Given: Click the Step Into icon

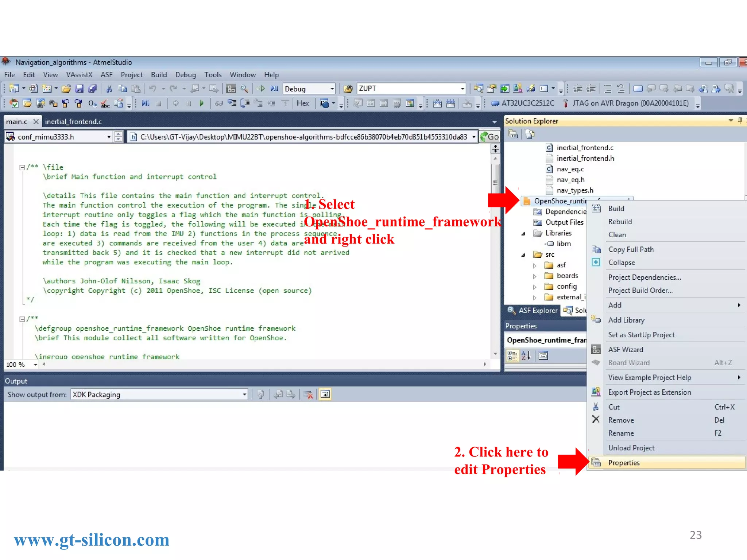Looking at the screenshot, I should 232,104.
